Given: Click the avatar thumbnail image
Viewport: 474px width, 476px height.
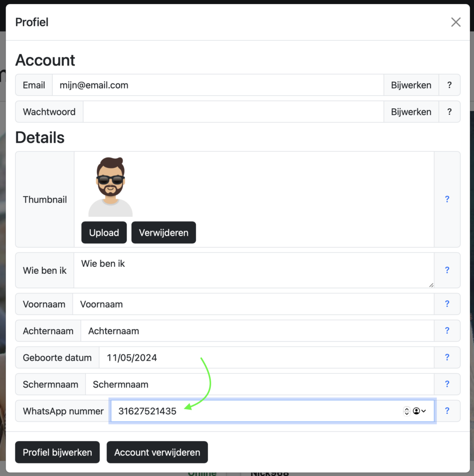Looking at the screenshot, I should click(111, 187).
